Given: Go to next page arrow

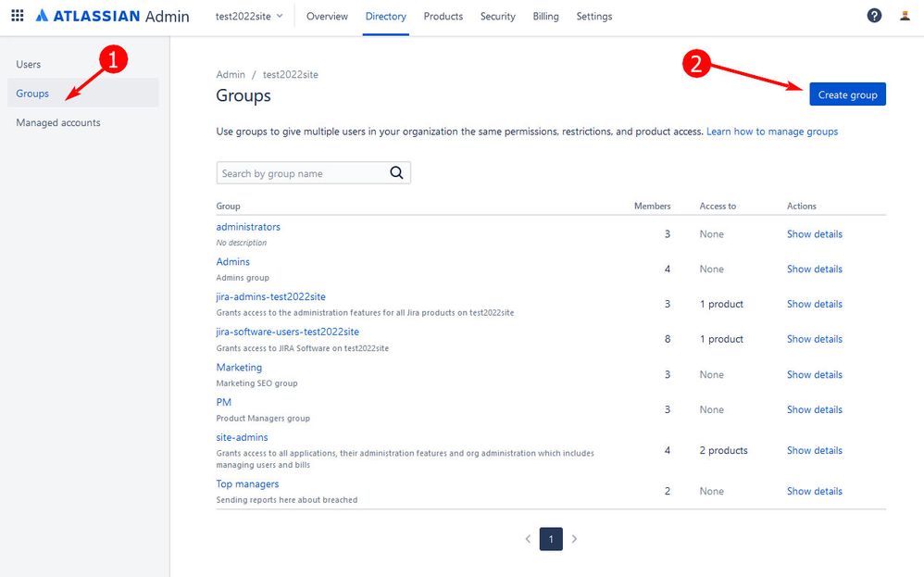Looking at the screenshot, I should tap(575, 539).
